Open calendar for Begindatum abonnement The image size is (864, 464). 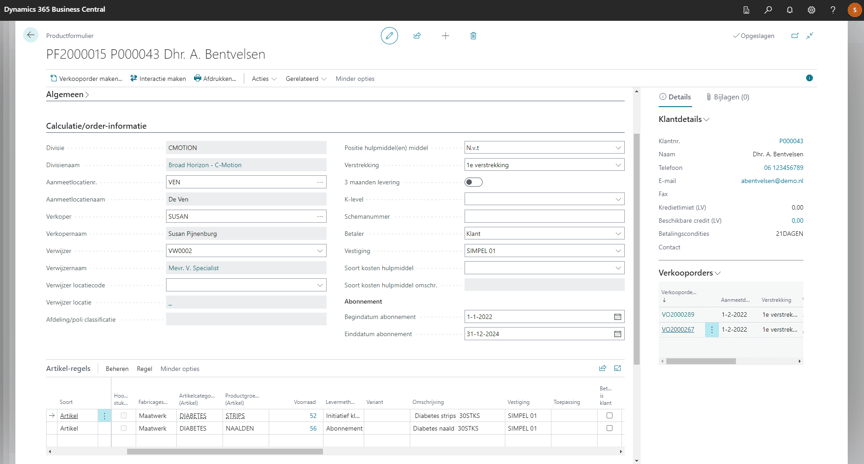pos(618,317)
